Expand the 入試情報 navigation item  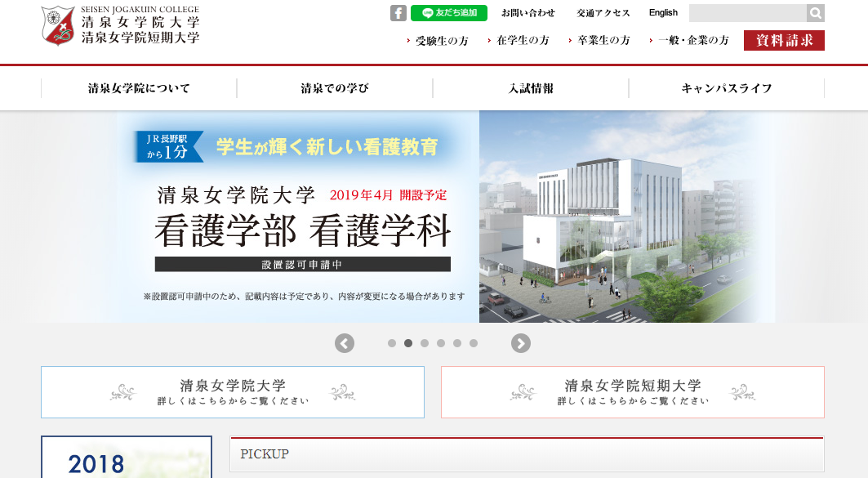(531, 88)
